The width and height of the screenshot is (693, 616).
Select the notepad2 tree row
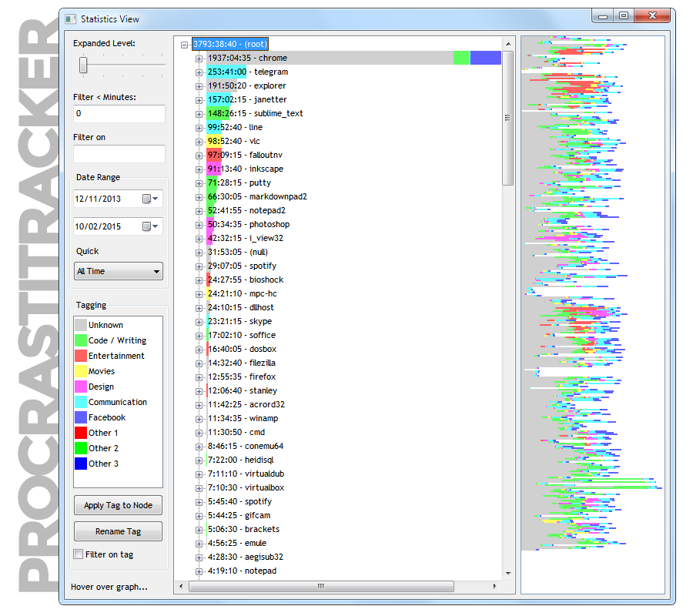(247, 211)
